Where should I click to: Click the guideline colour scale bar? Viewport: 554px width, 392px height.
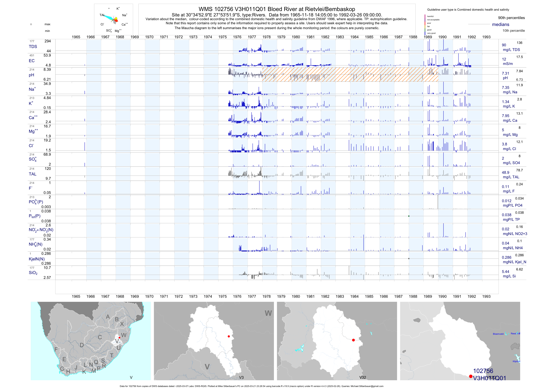[x=425, y=25]
